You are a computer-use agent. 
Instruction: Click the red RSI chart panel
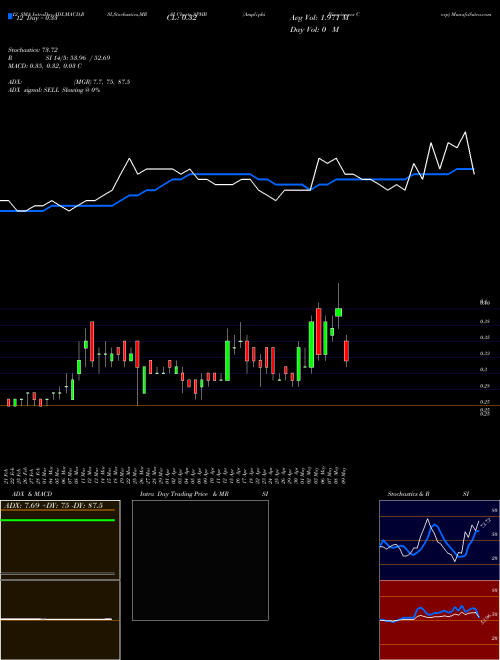[439, 620]
